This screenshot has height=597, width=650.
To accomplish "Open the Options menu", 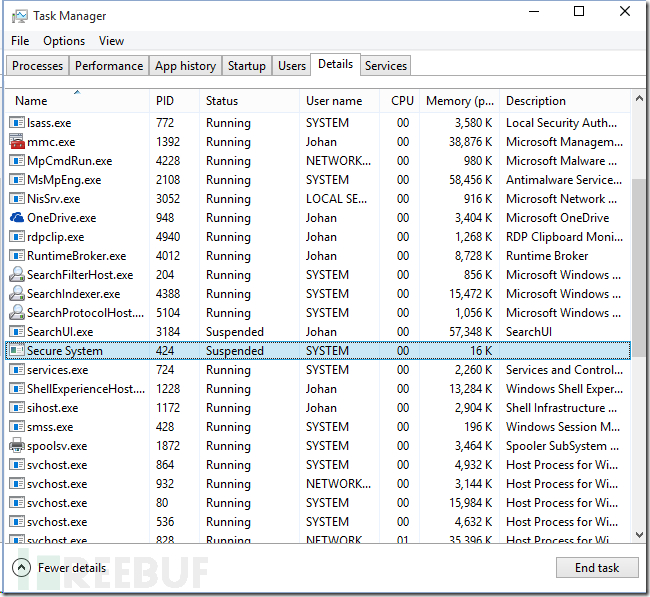I will (x=64, y=41).
